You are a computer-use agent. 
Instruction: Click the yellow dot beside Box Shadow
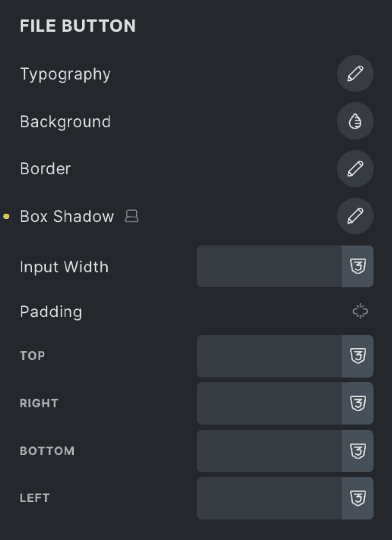pyautogui.click(x=6, y=216)
